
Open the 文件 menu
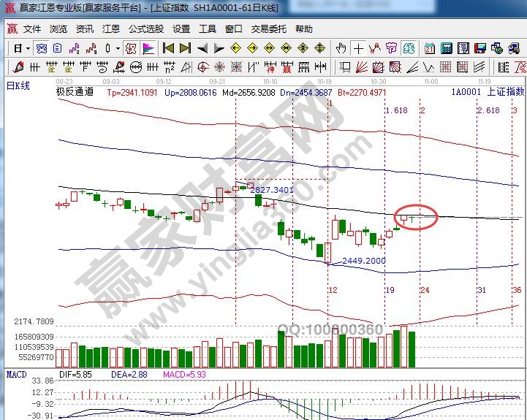coord(32,29)
